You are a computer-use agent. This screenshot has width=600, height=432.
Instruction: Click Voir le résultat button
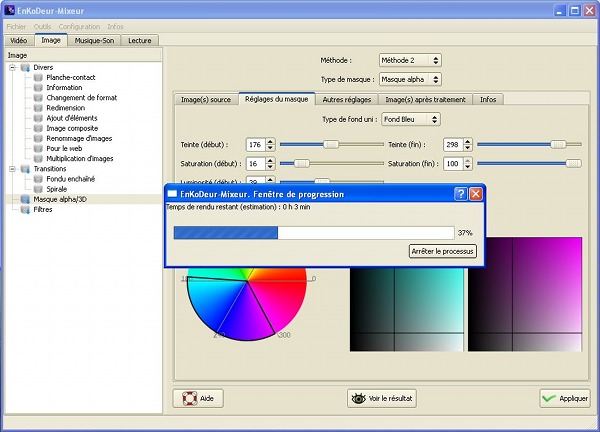click(382, 399)
